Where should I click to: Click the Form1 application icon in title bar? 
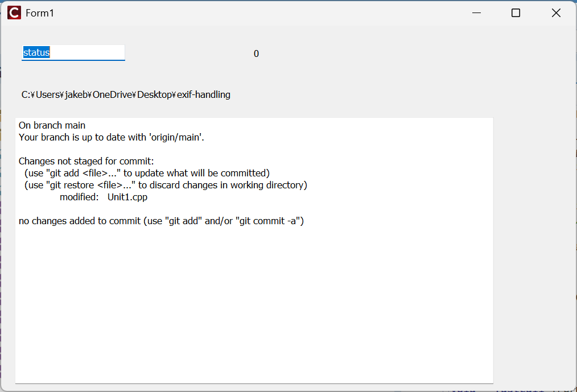point(14,13)
